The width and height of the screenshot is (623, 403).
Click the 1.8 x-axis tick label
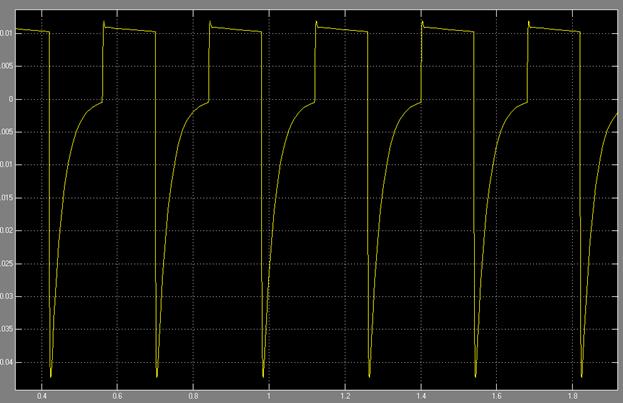pyautogui.click(x=573, y=396)
